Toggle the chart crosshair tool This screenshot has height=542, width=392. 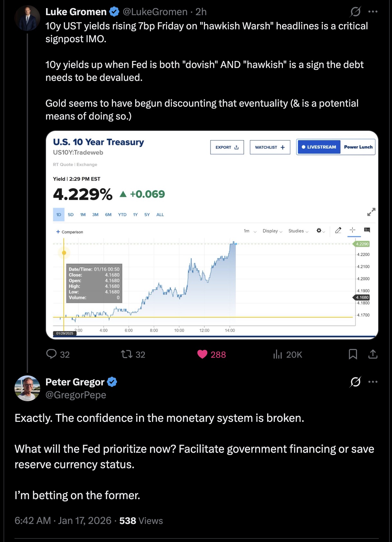[x=353, y=230]
